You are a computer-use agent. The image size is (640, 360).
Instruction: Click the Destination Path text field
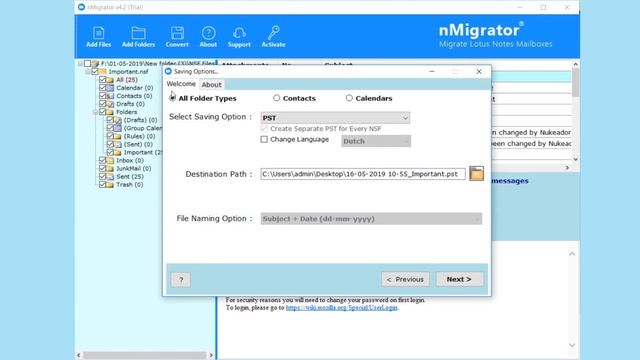click(x=363, y=174)
